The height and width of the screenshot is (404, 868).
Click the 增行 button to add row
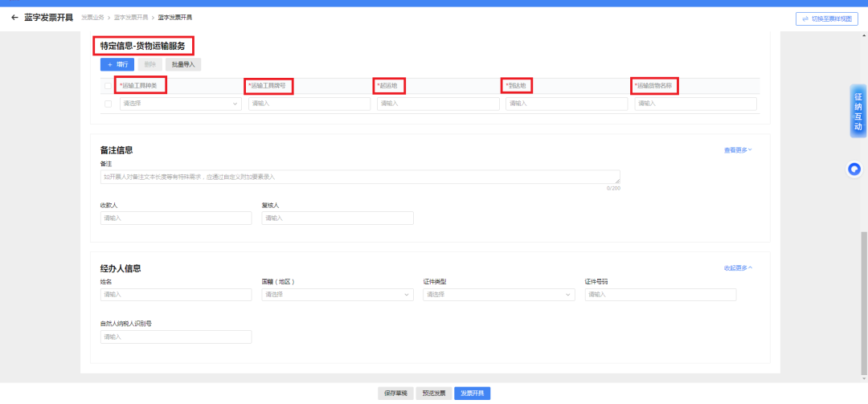(x=117, y=65)
